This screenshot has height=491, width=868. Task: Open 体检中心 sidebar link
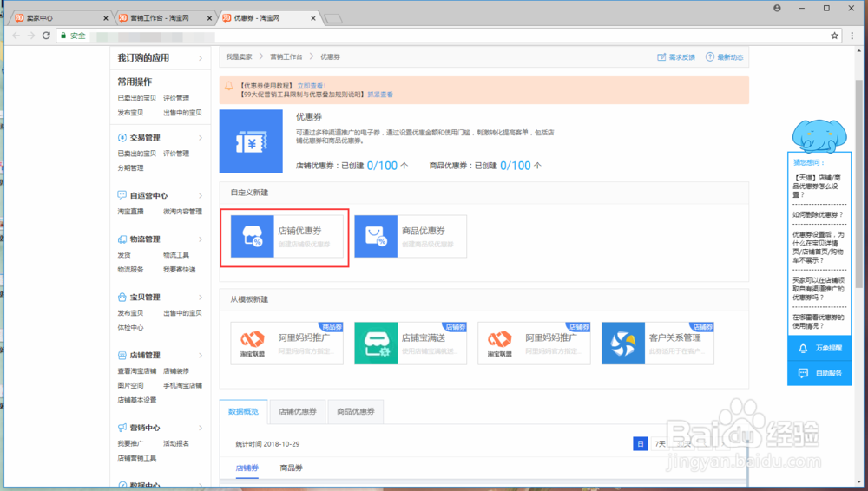coord(130,328)
